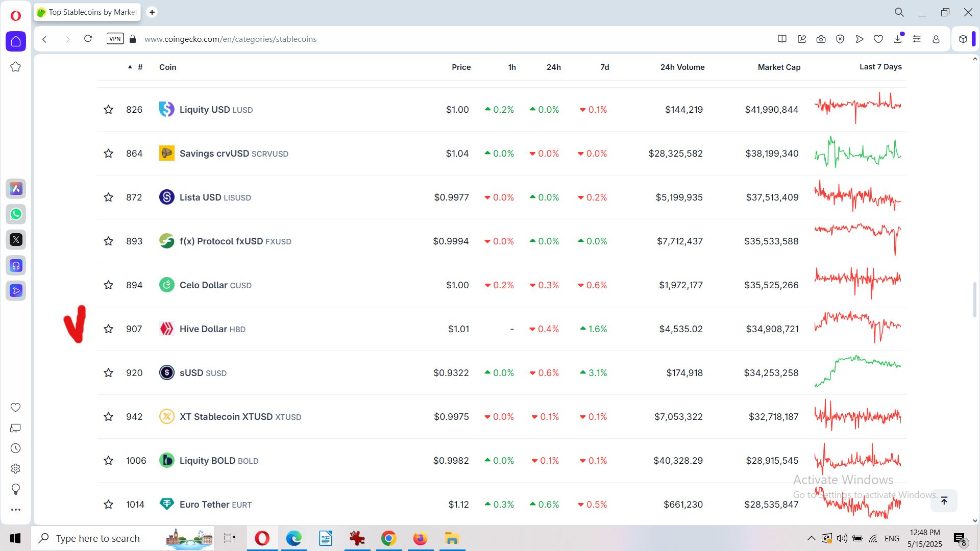Click the Celo Dollar coin logo

[167, 285]
